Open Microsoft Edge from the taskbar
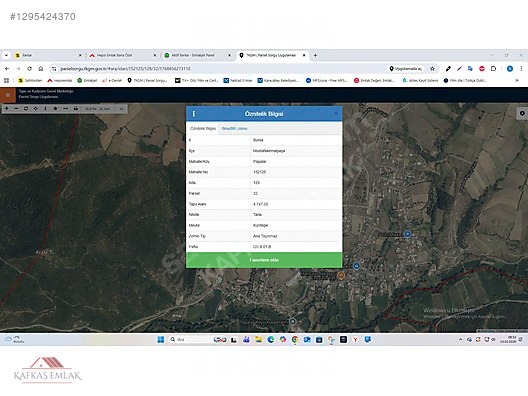This screenshot has height=396, width=528. point(270,339)
